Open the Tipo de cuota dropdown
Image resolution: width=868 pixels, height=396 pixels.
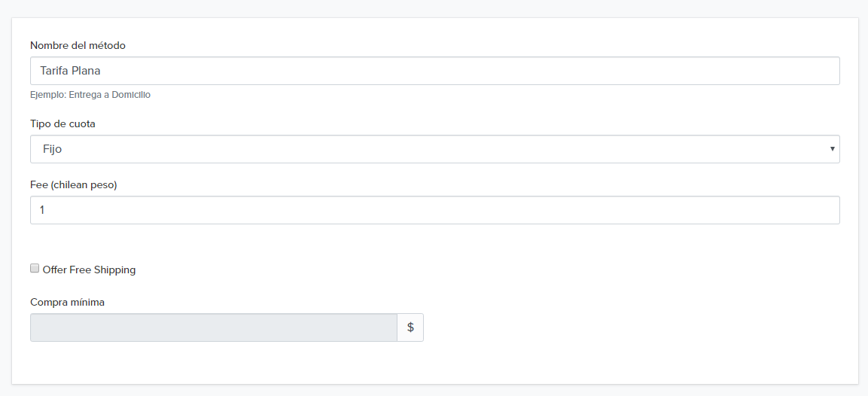434,149
